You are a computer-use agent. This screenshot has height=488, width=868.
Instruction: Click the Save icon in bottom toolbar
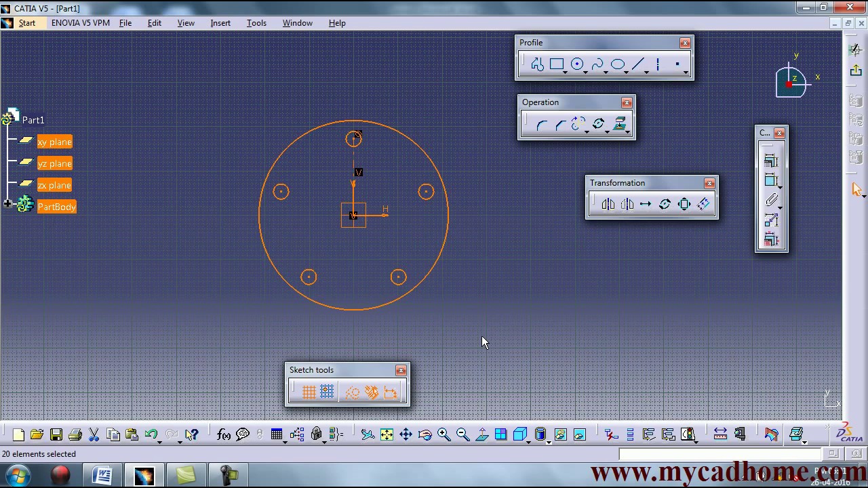(56, 434)
